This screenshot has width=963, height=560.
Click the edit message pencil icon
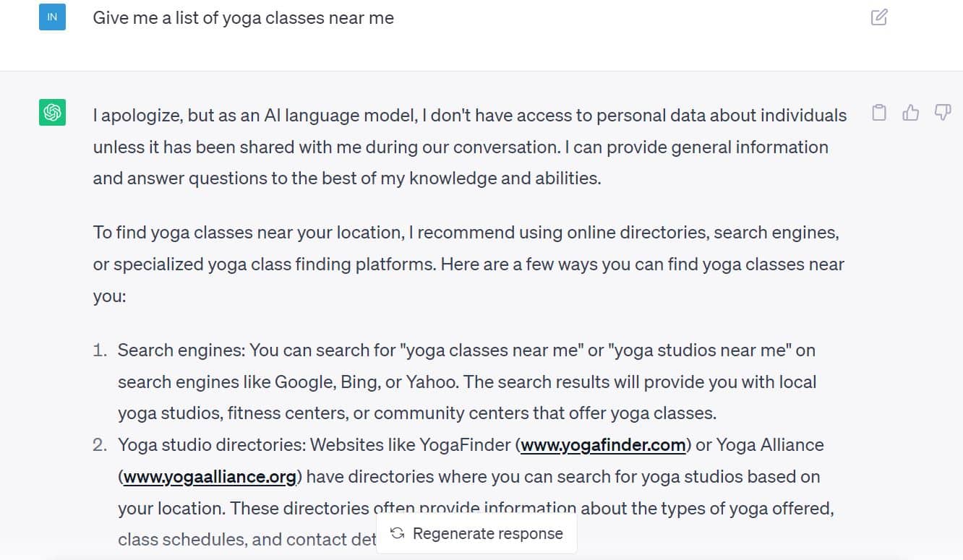coord(879,17)
